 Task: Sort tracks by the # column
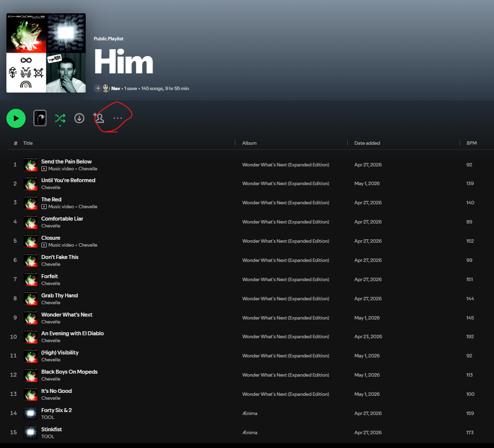tap(15, 143)
